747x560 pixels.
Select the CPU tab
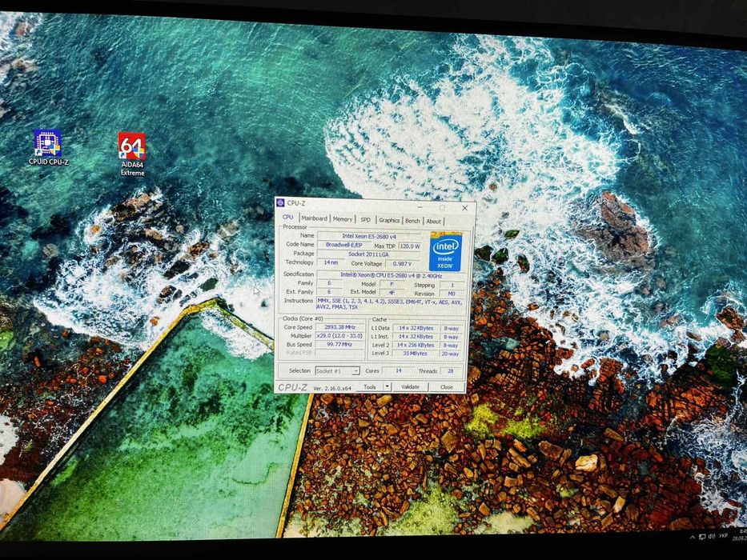point(287,217)
